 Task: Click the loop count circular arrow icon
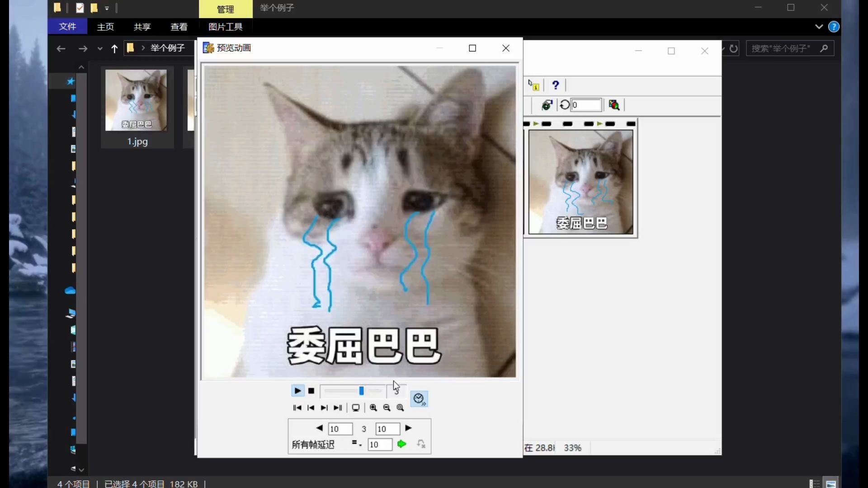pyautogui.click(x=565, y=105)
